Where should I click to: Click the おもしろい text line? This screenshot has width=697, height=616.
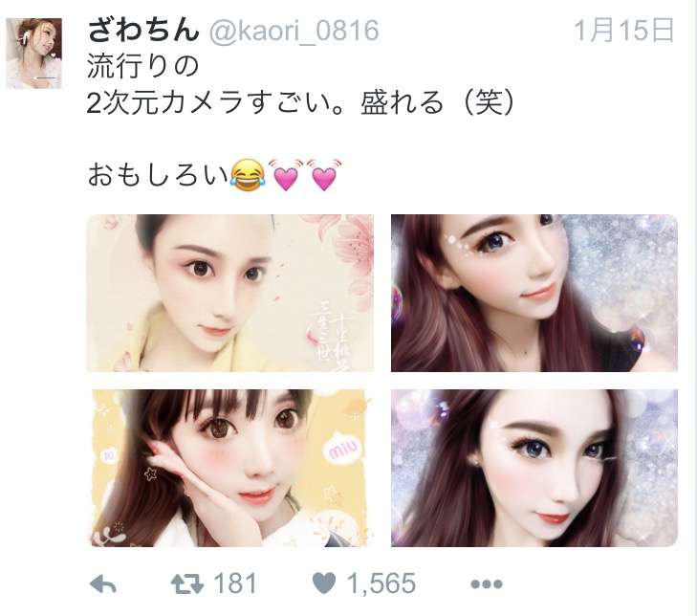tap(158, 175)
